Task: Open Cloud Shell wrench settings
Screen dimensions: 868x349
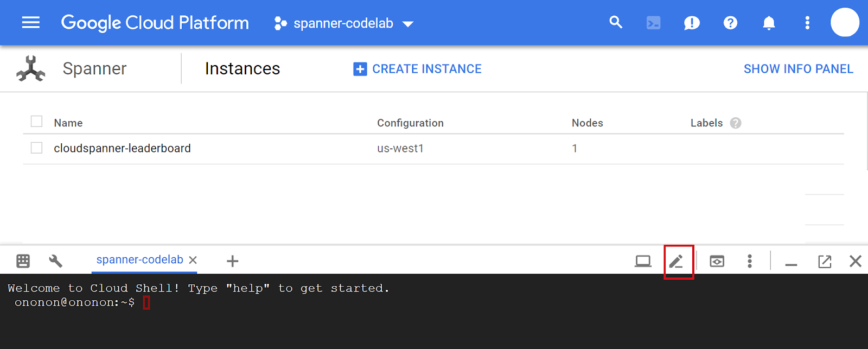Action: (55, 261)
